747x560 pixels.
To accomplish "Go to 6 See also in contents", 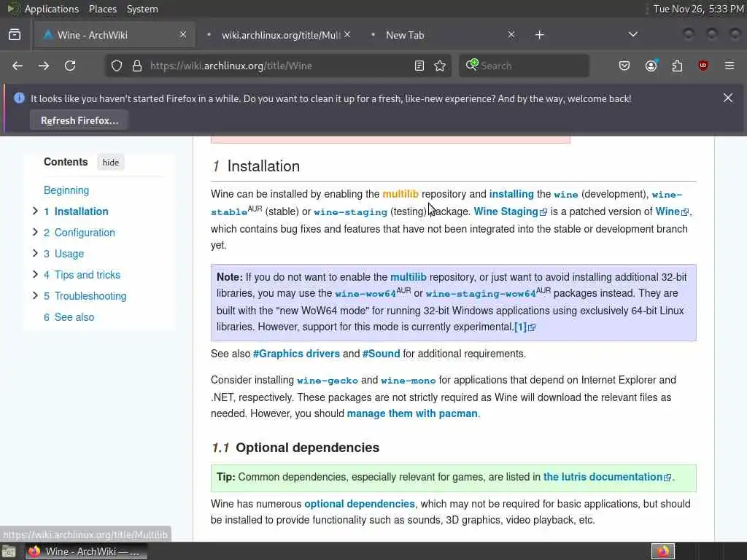I will pyautogui.click(x=69, y=317).
